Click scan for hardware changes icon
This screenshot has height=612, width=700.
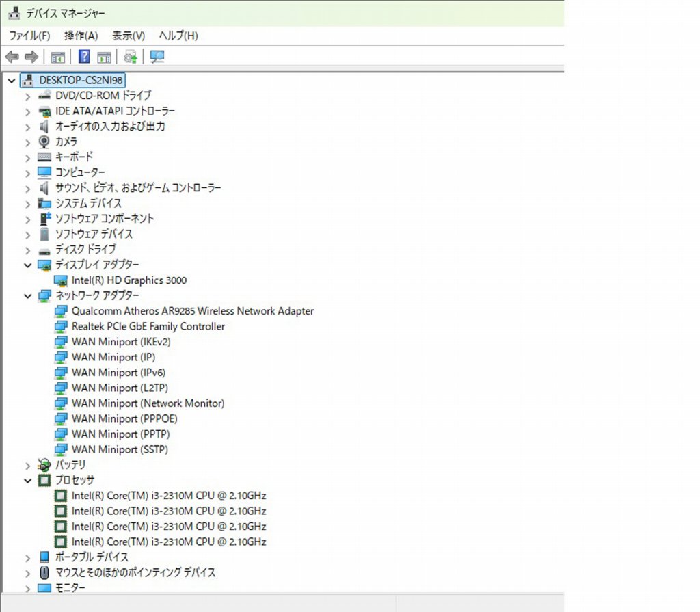[157, 57]
